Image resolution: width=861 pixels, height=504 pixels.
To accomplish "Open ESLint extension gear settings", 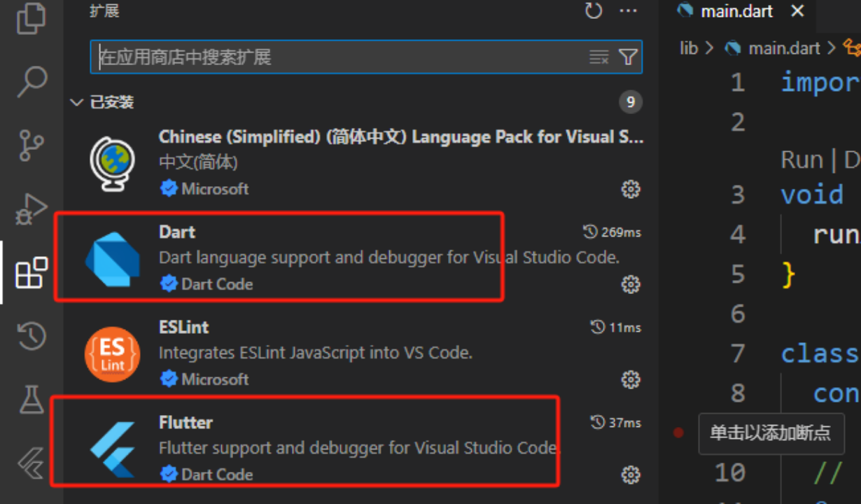I will 631,379.
